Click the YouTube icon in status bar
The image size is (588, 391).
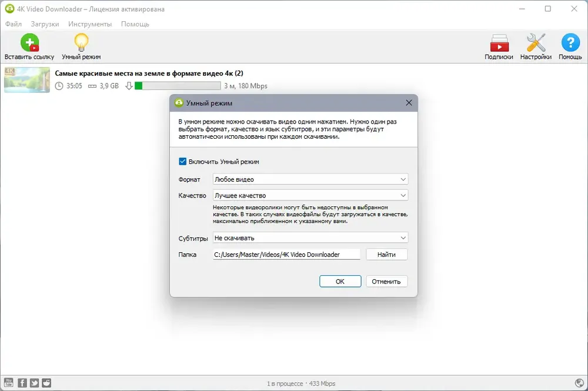click(9, 382)
